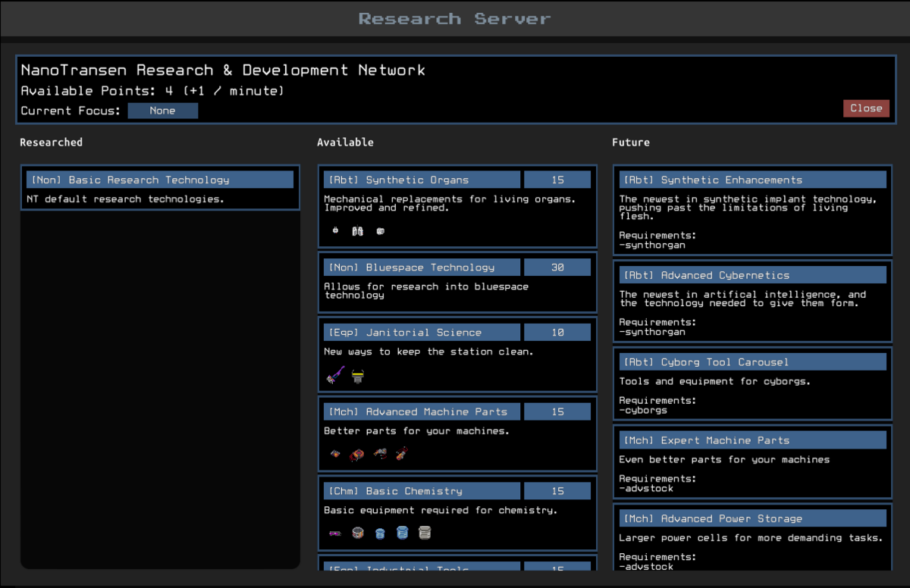Click the laser component icon under Advanced Machine Parts
Viewport: 910px width, 588px height.
[x=401, y=453]
